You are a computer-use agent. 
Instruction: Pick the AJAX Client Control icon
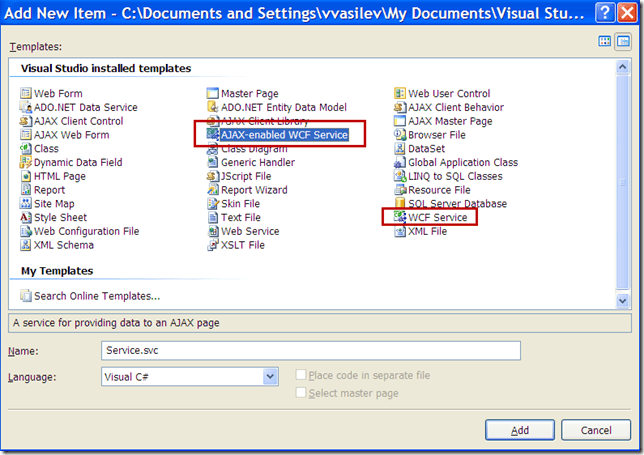[26, 121]
